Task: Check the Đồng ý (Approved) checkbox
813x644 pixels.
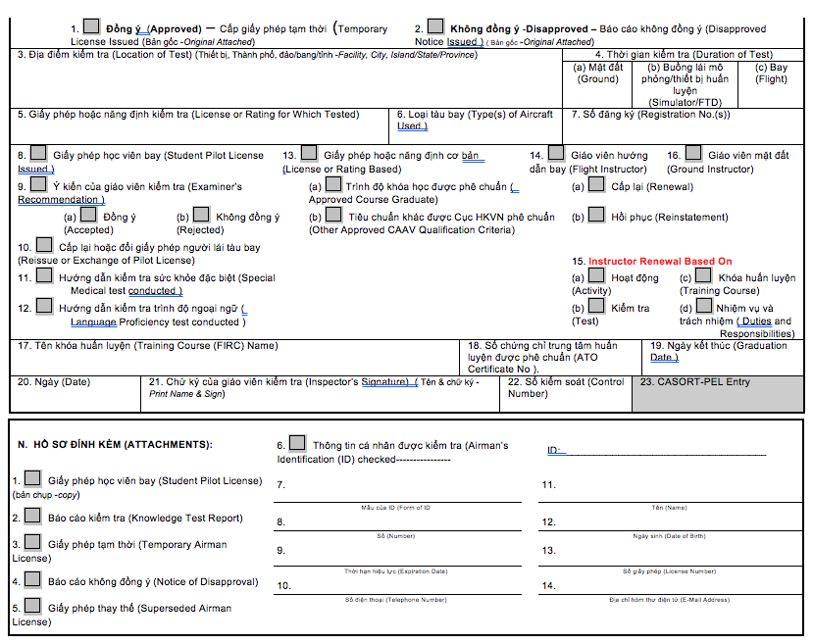Action: [92, 27]
